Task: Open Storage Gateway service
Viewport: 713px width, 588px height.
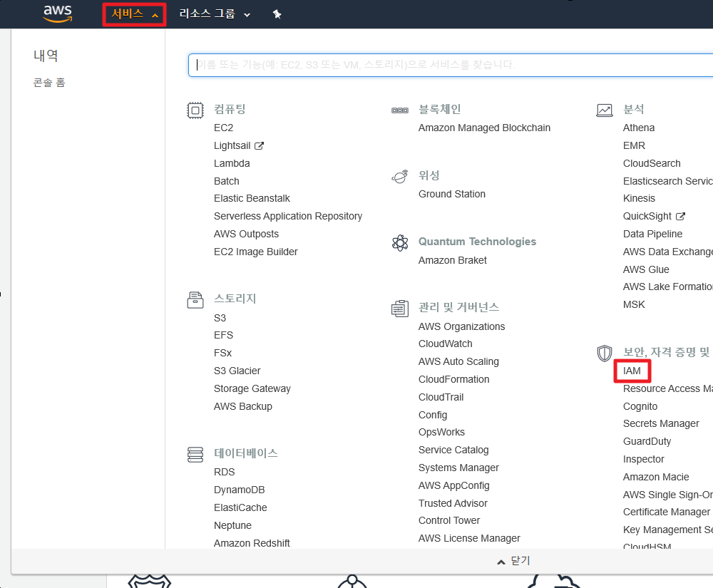Action: pos(252,388)
